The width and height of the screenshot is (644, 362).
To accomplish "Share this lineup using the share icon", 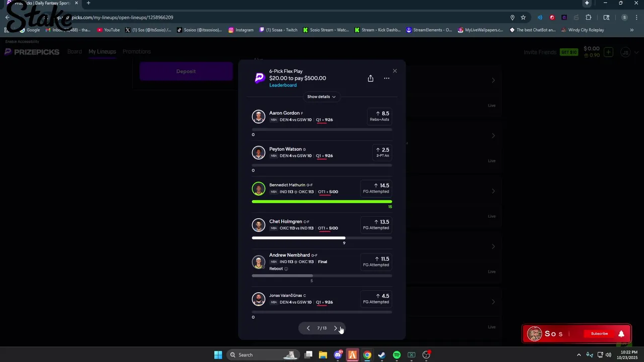I will [x=370, y=78].
